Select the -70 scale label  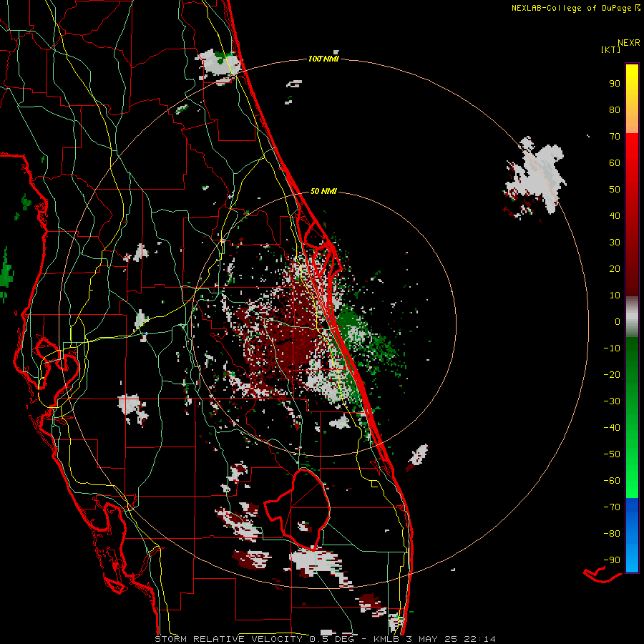pyautogui.click(x=612, y=507)
